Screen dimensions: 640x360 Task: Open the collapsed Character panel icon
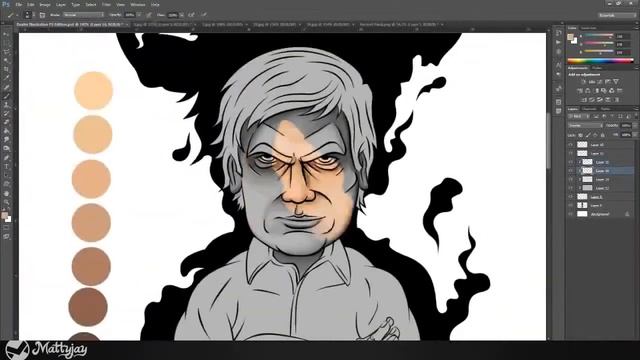(559, 65)
